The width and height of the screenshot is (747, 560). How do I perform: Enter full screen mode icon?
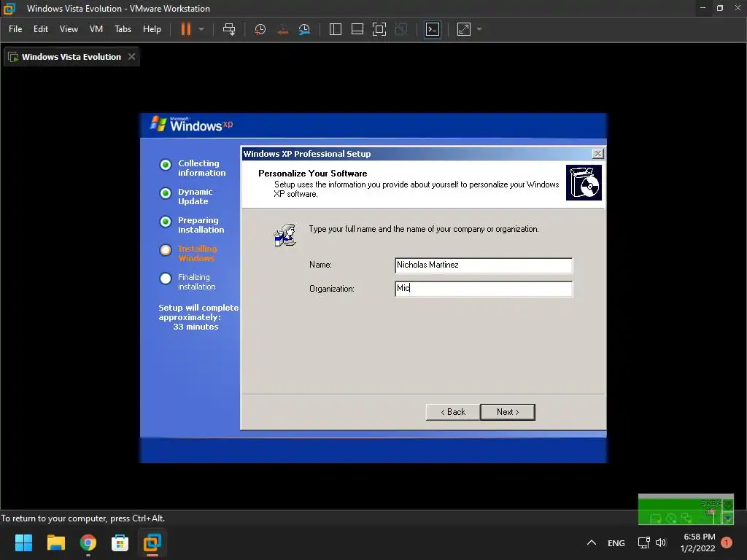(379, 29)
